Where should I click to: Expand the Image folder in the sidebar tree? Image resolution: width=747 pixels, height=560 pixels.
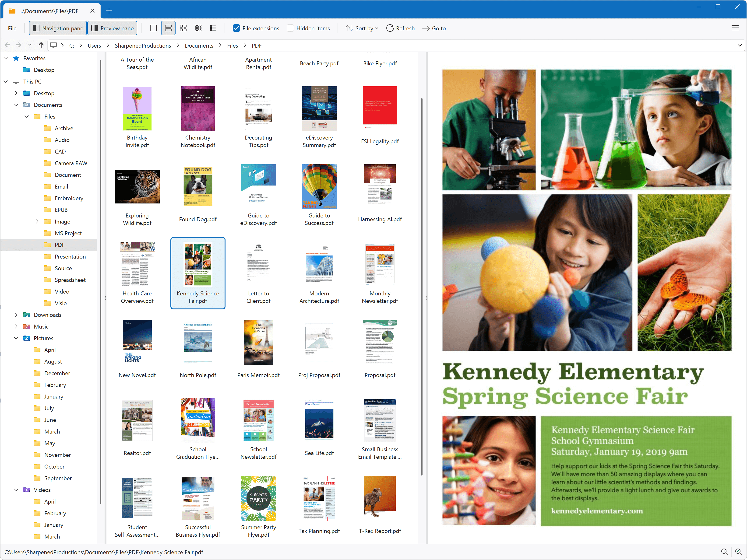coord(37,221)
